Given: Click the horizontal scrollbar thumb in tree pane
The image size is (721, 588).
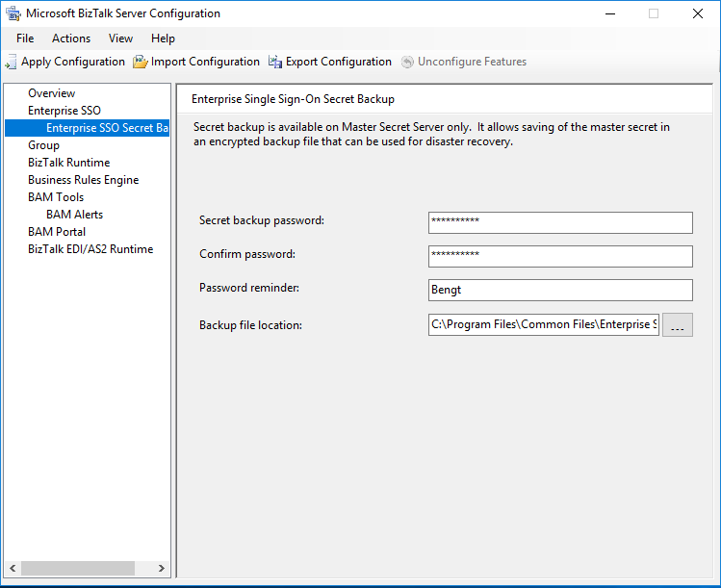Looking at the screenshot, I should (78, 568).
